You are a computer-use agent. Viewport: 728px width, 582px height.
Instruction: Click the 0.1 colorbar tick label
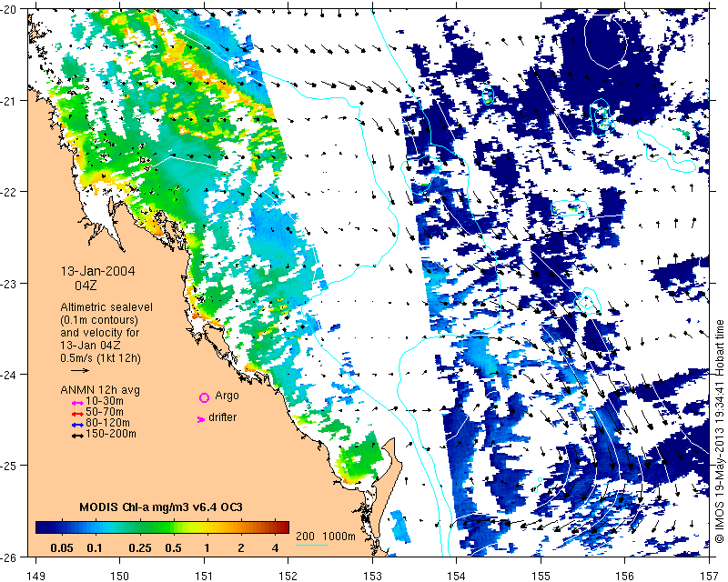click(95, 548)
